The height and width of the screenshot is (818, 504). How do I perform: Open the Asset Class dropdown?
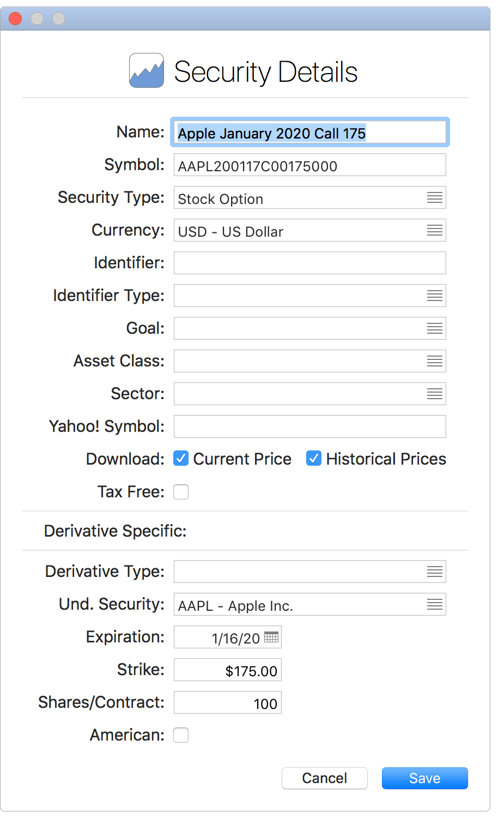pyautogui.click(x=434, y=361)
